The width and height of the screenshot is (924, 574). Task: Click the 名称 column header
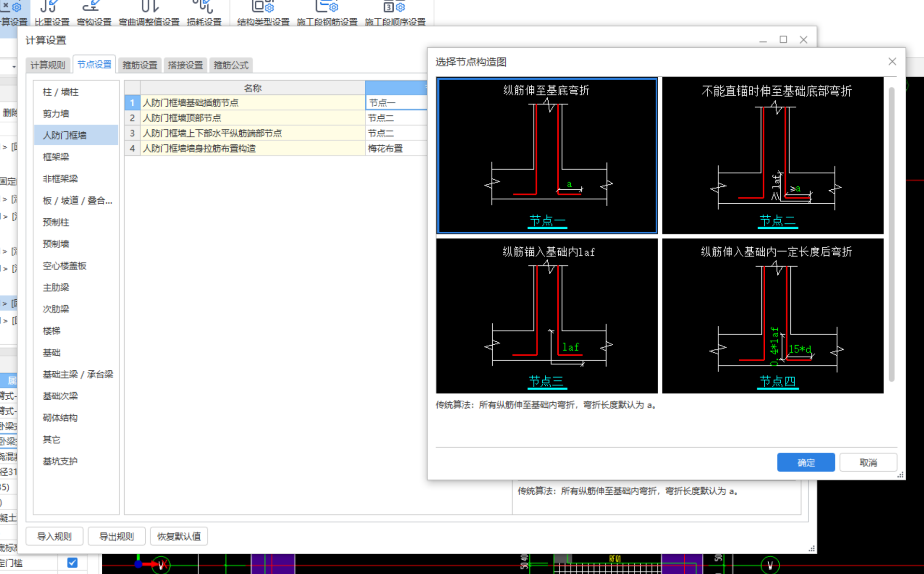[252, 88]
